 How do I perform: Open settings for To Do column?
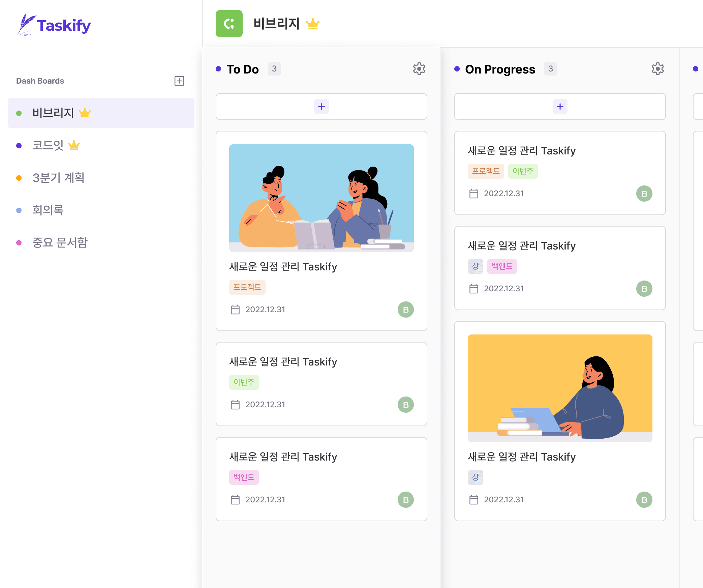coord(420,69)
